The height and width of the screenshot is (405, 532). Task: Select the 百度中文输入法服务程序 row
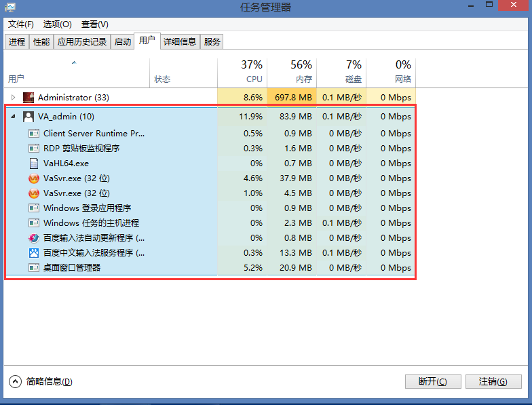tap(210, 253)
